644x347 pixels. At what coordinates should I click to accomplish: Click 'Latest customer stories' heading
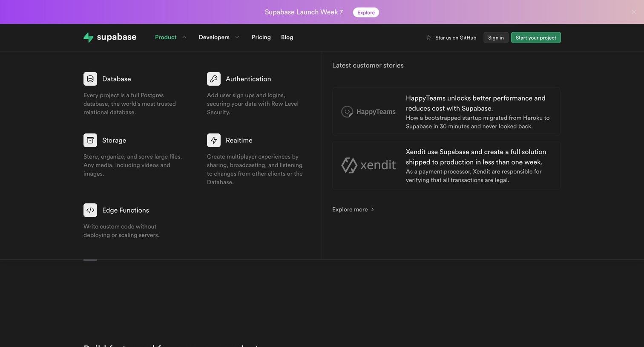tap(368, 65)
